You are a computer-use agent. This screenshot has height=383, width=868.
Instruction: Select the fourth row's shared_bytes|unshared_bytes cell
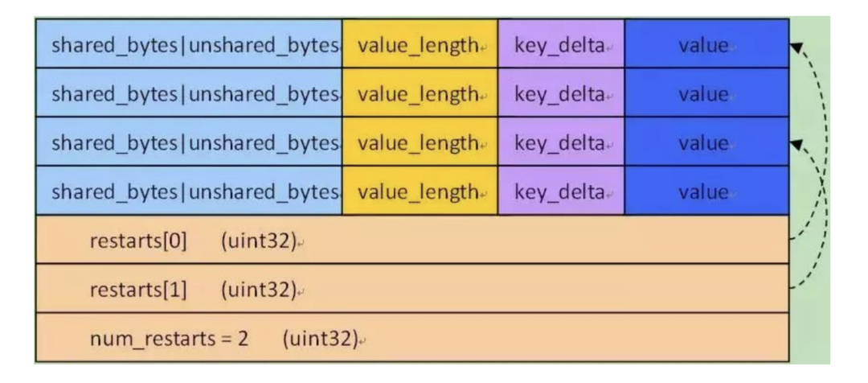point(189,190)
